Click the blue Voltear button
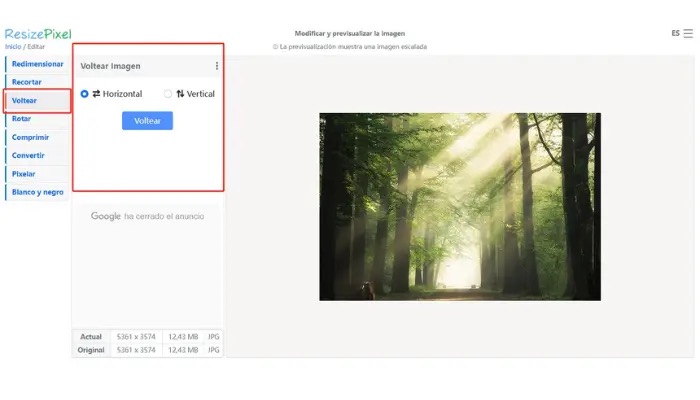Image resolution: width=700 pixels, height=400 pixels. point(147,121)
